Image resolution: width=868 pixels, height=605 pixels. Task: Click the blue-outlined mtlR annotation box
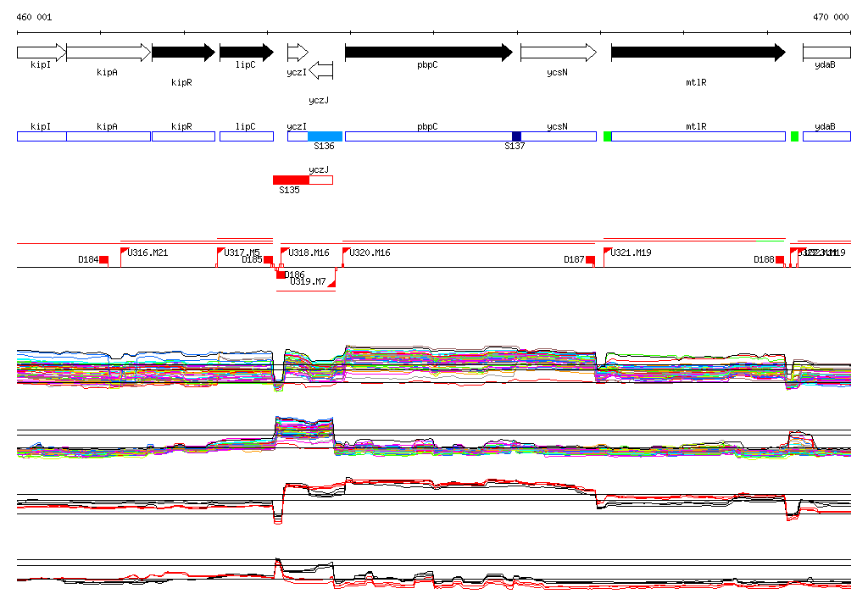point(698,136)
